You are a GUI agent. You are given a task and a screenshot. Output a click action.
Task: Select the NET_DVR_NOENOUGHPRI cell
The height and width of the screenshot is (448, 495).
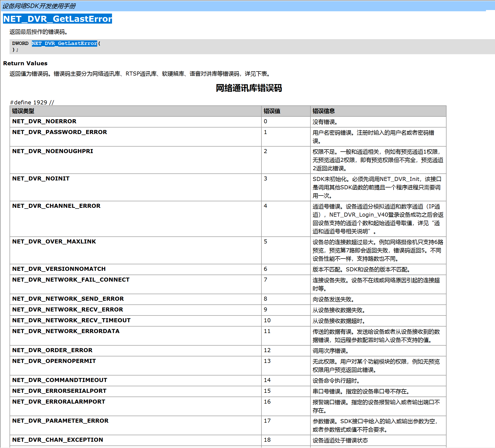[x=136, y=160]
